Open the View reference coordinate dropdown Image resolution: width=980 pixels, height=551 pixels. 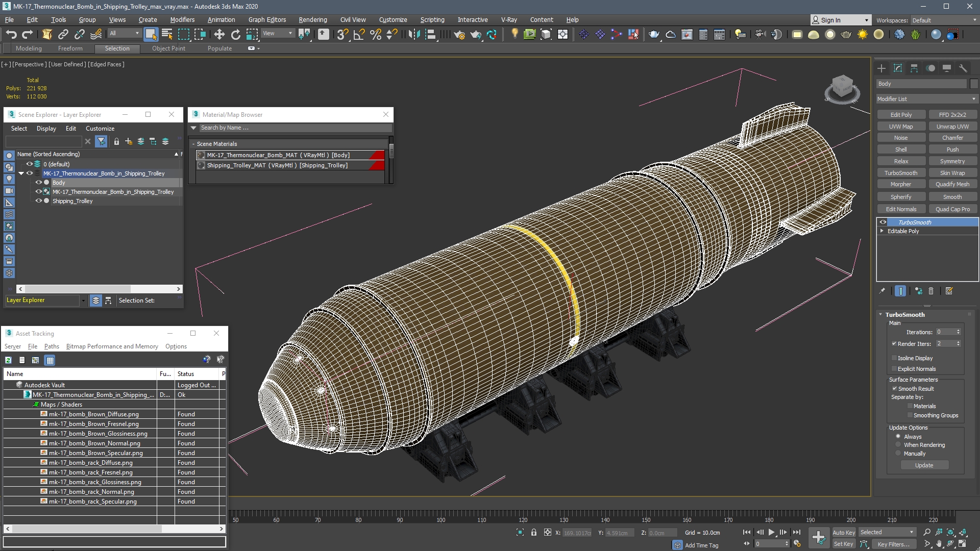pos(278,34)
